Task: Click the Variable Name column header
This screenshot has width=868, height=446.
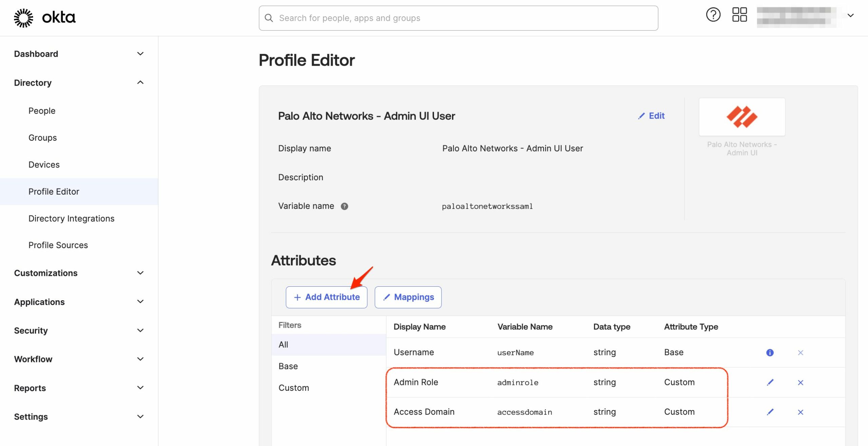Action: tap(525, 327)
